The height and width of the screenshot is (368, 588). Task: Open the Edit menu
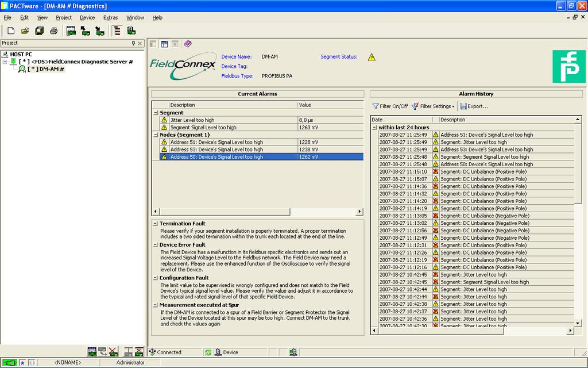[x=24, y=18]
